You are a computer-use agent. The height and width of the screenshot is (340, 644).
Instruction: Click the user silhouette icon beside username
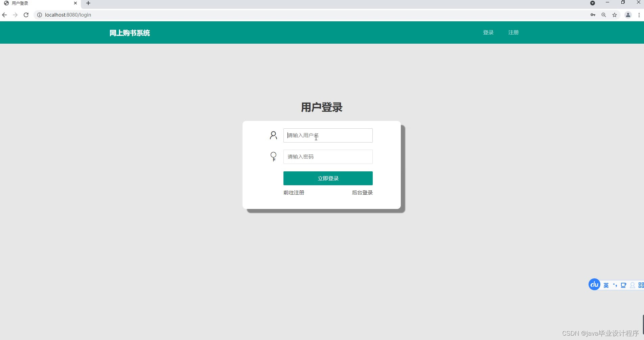pos(273,135)
